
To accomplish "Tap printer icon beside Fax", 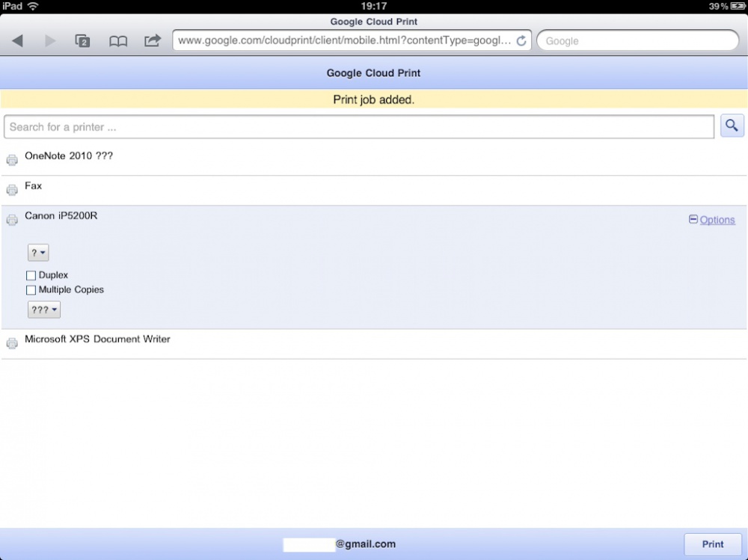I will coord(12,190).
